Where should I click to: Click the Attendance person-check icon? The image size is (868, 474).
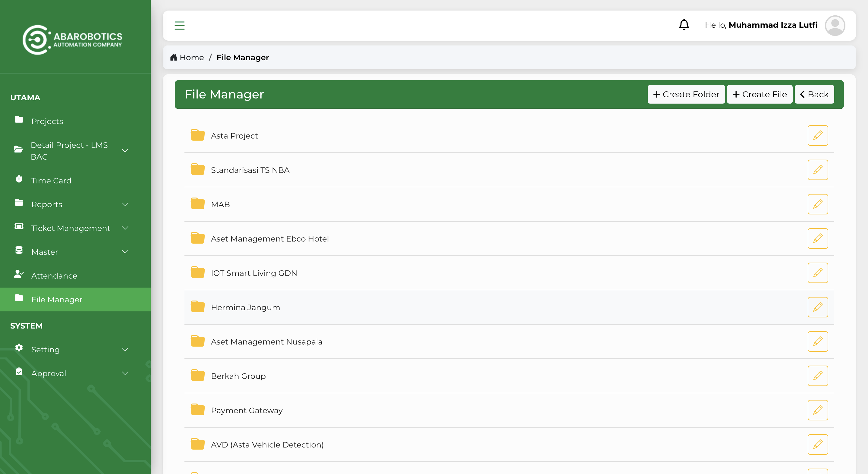click(19, 274)
